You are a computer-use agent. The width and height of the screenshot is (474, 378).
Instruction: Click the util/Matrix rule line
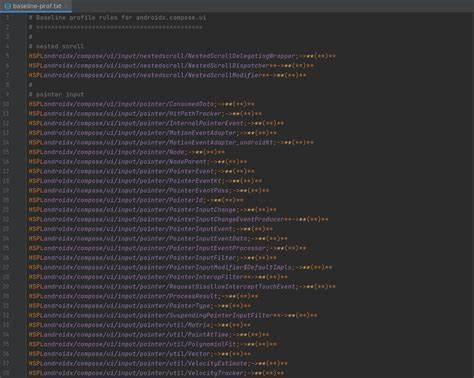[140, 325]
